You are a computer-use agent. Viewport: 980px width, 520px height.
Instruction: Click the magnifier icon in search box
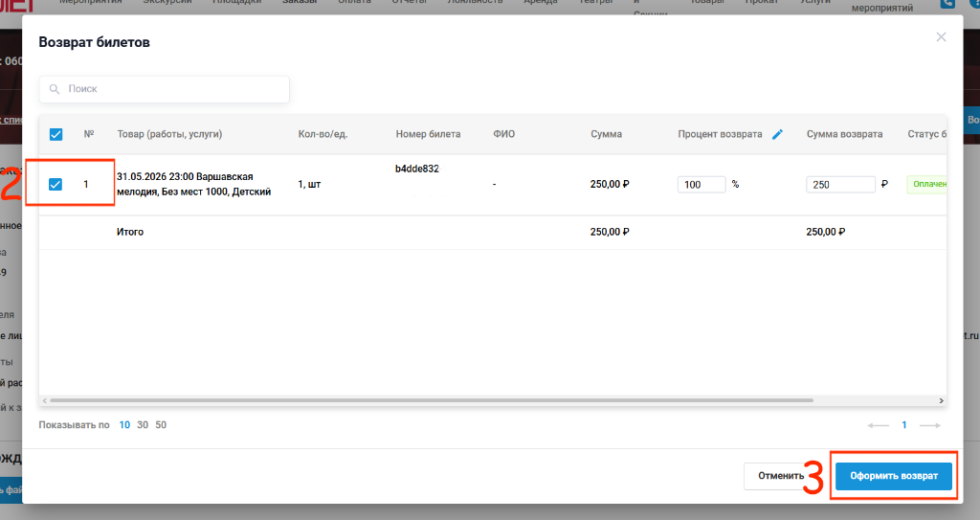tap(55, 89)
